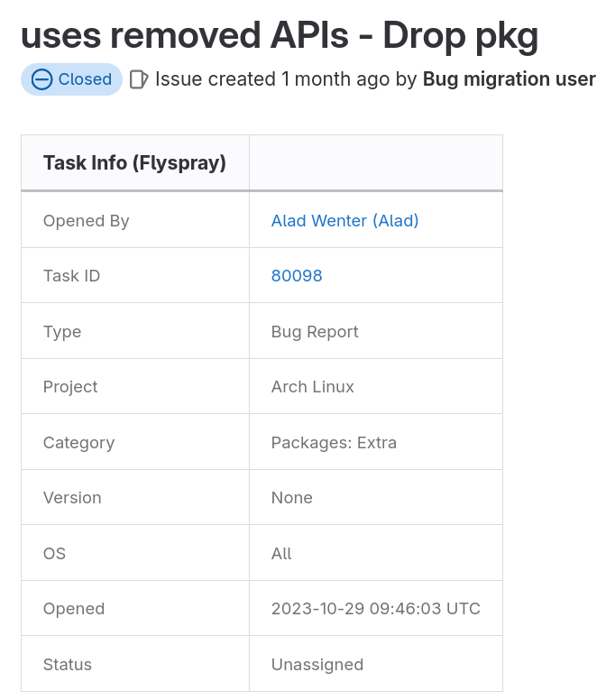606x700 pixels.
Task: Select the 'None' version value
Action: [x=291, y=498]
